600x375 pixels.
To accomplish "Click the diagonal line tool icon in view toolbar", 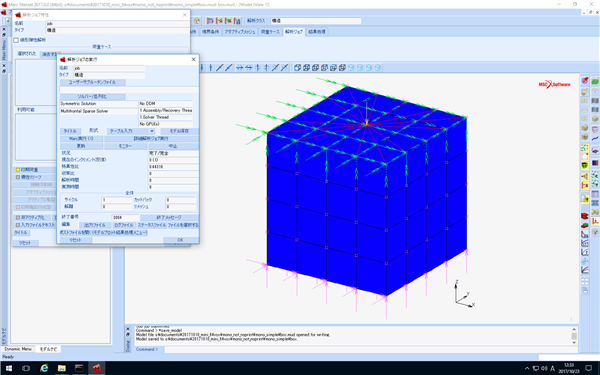I will (219, 68).
